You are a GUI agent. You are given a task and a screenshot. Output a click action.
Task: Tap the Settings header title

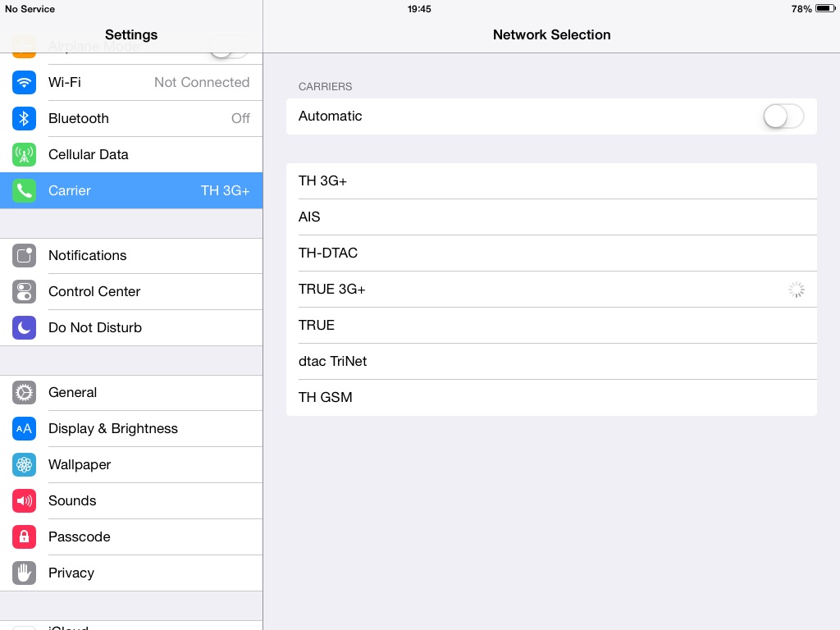pos(131,34)
